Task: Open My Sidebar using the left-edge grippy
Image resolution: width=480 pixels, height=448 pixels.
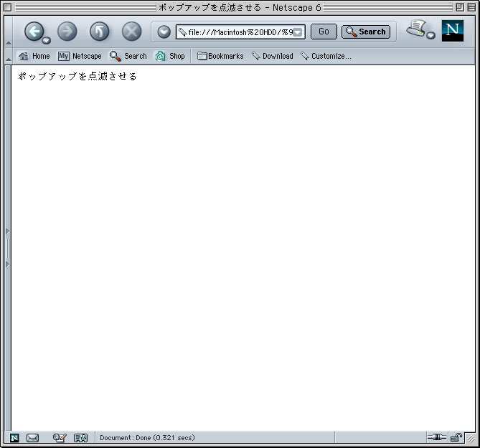Action: click(8, 248)
